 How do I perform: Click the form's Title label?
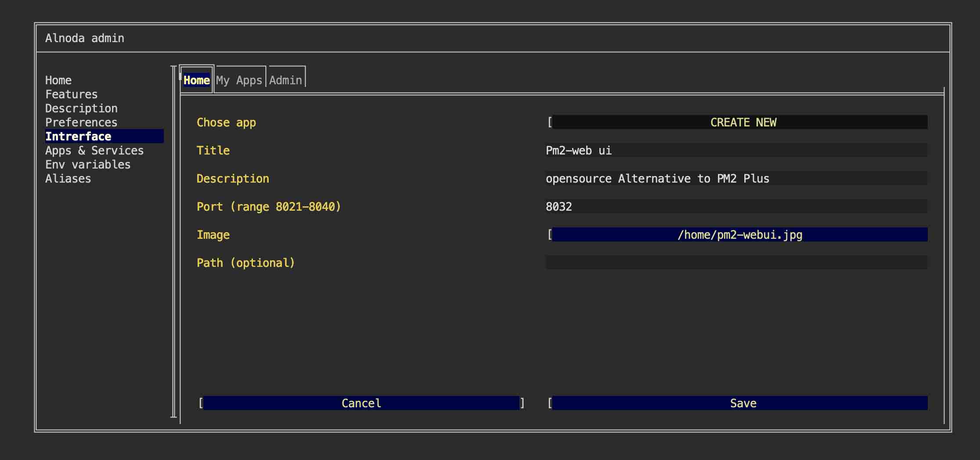pos(213,151)
